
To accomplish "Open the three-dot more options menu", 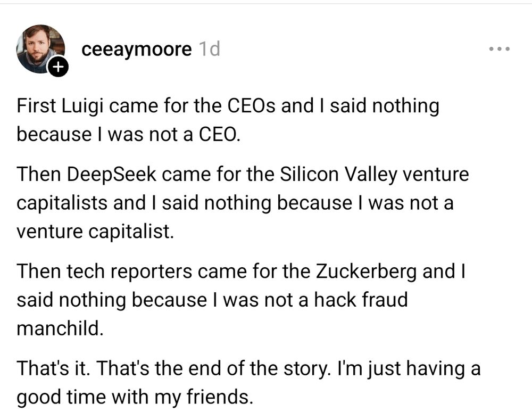I will (x=500, y=49).
